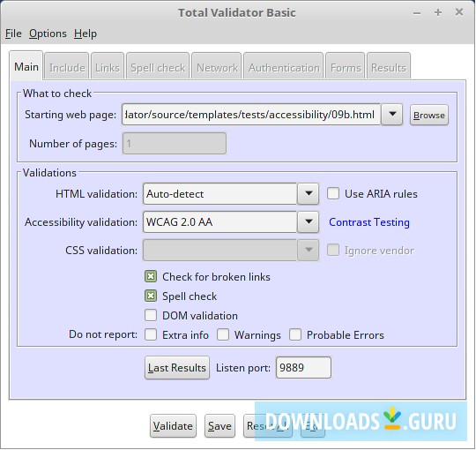Minimize the Total Validator Basic window

pos(417,12)
